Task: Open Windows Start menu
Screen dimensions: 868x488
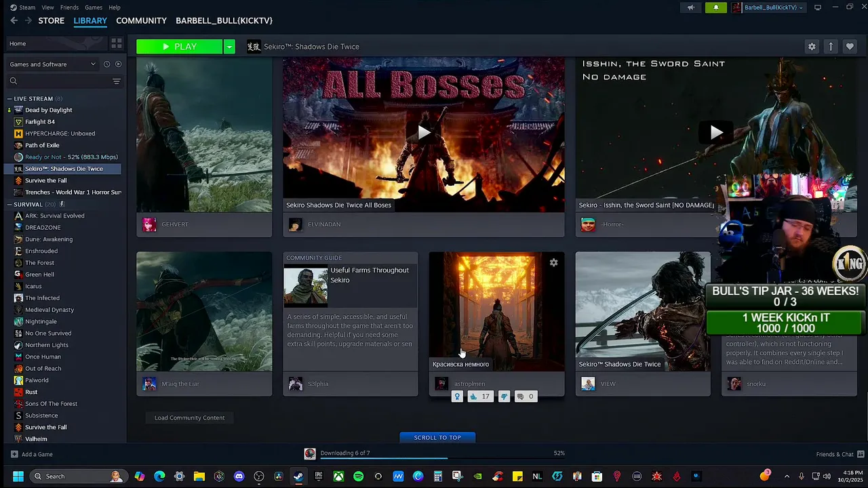Action: (x=18, y=476)
